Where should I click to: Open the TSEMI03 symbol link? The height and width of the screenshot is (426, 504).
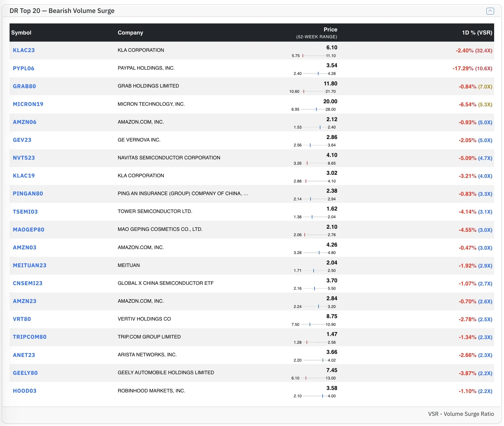(x=25, y=212)
